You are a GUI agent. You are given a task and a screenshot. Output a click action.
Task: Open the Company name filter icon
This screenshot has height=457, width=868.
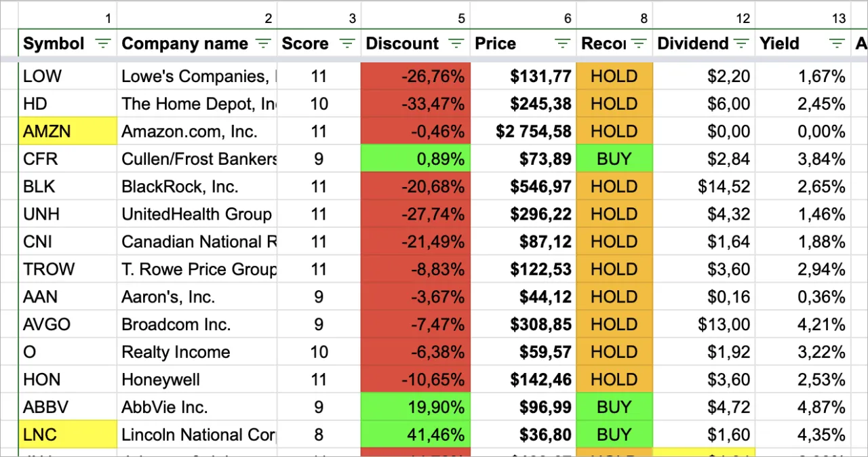tap(263, 44)
